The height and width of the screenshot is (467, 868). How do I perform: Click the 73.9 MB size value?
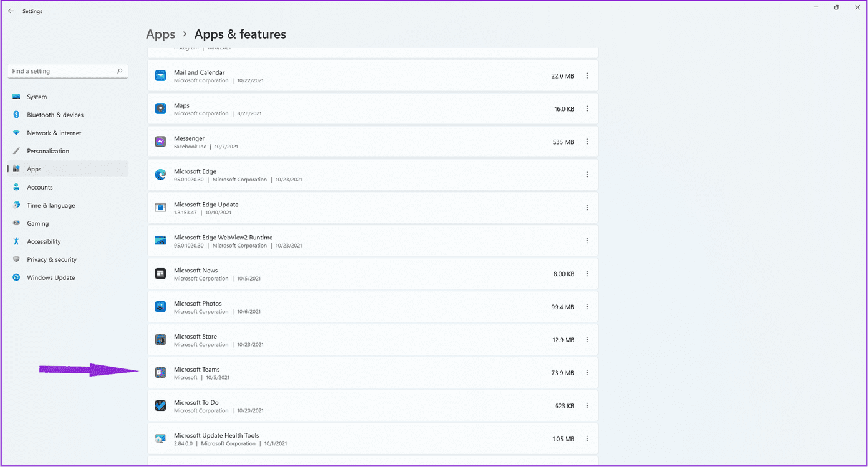tap(562, 373)
